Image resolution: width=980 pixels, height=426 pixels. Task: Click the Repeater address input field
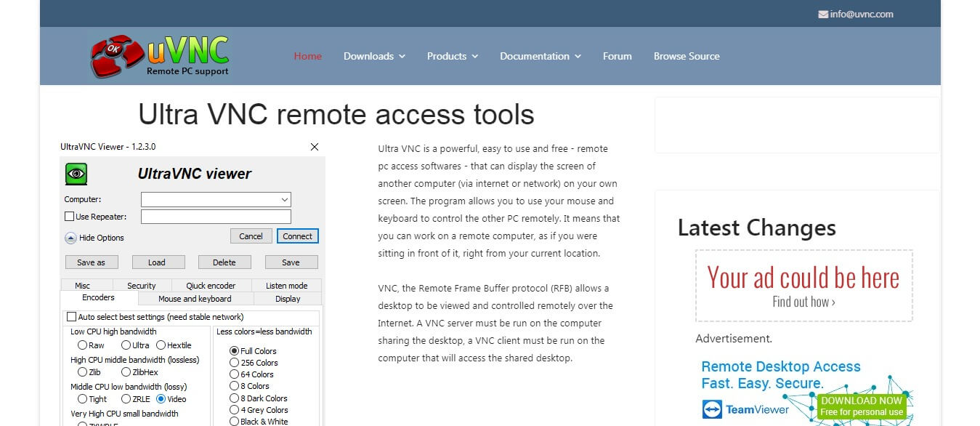point(216,217)
